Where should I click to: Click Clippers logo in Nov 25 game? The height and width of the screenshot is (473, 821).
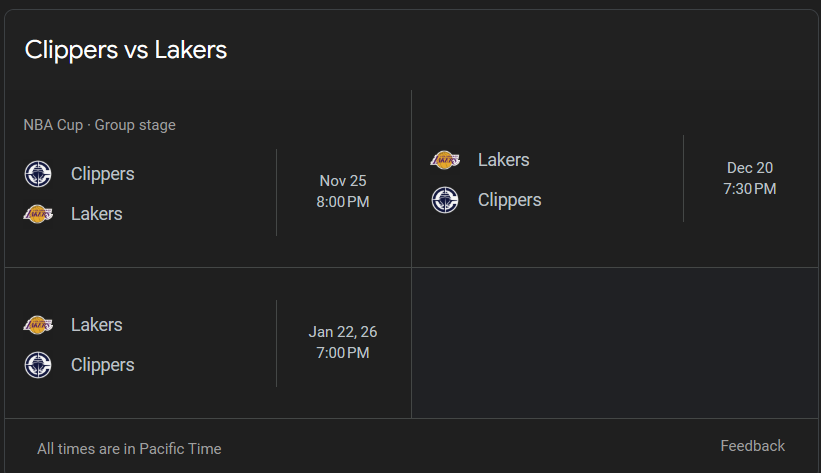pos(38,174)
